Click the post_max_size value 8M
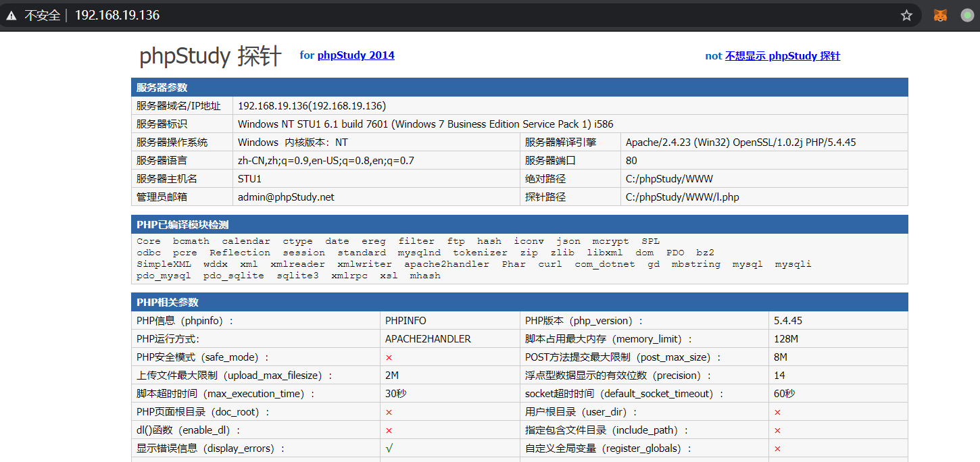This screenshot has width=980, height=462. pyautogui.click(x=781, y=357)
